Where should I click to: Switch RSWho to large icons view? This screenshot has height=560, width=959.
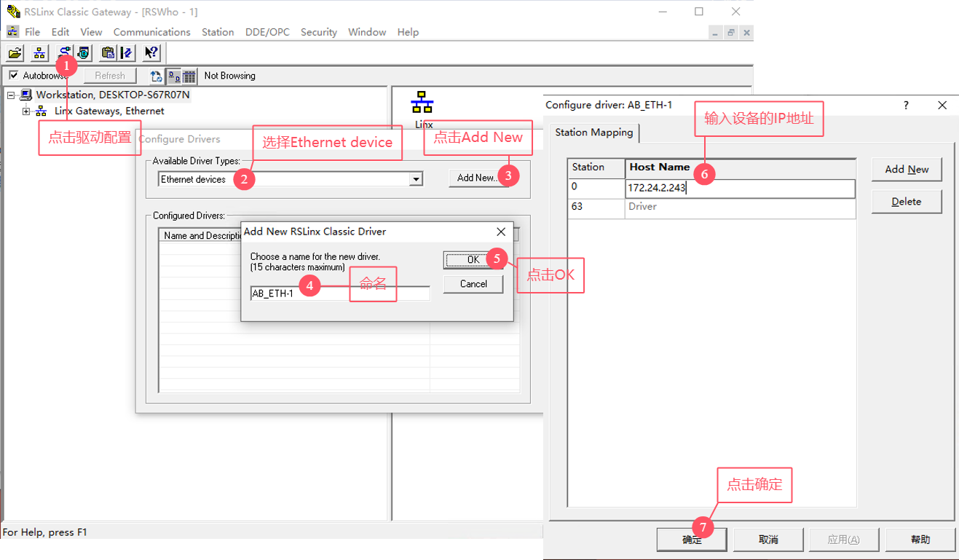(x=174, y=76)
